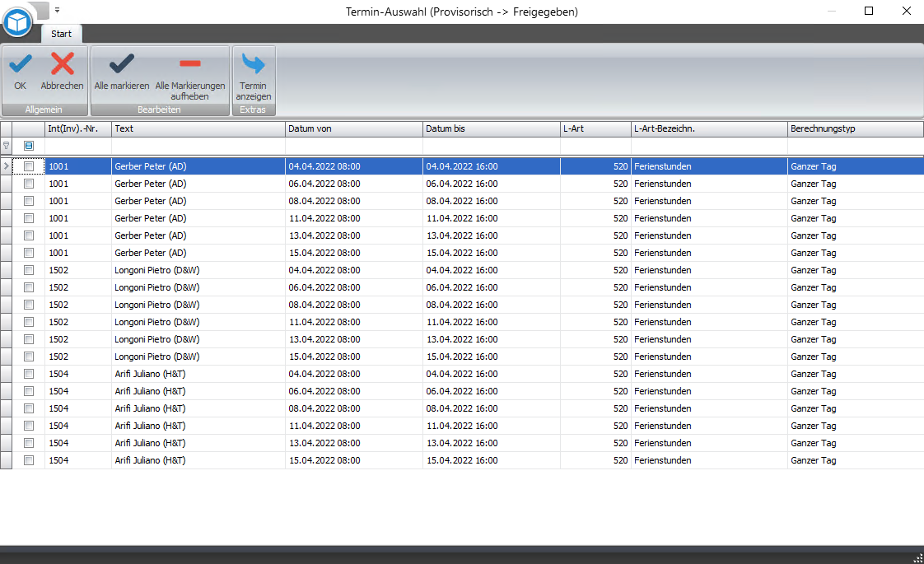This screenshot has height=564, width=924.
Task: Tick checkbox for Gerber Peter 04.04.2022 row
Action: point(29,166)
